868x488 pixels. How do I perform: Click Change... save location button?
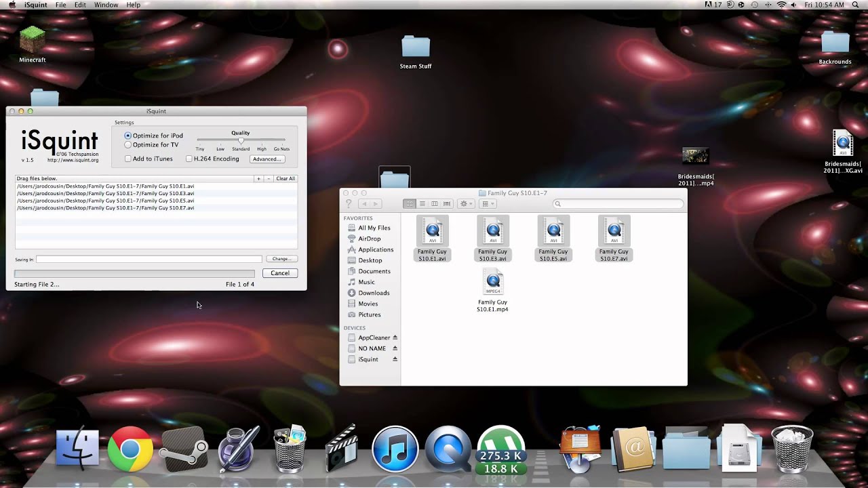281,259
